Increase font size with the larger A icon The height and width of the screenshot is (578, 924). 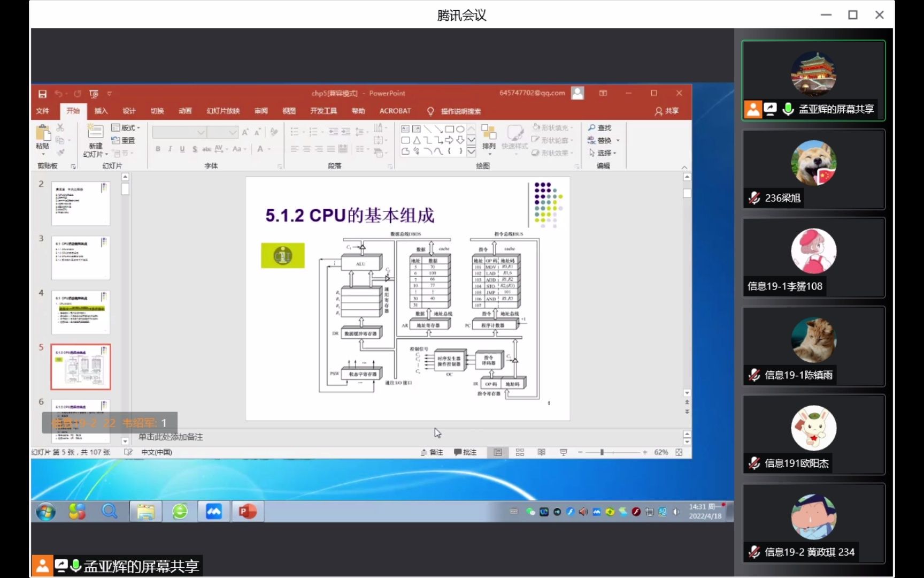click(245, 132)
